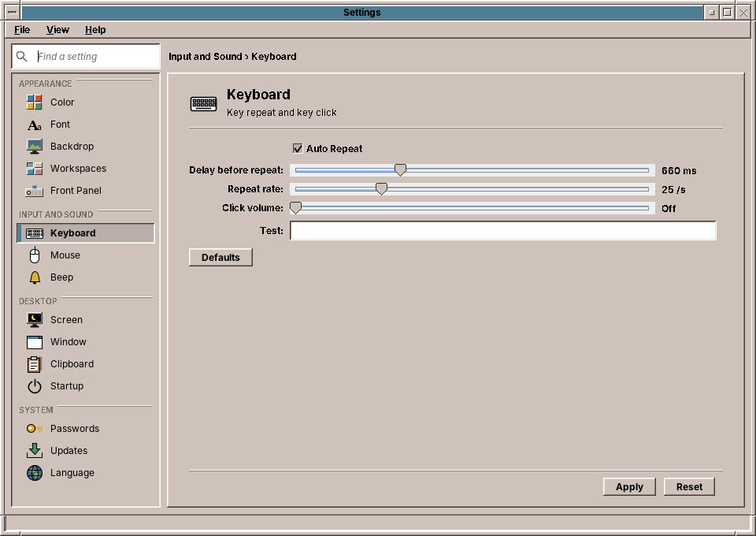Click the Auto Repeat label text
Viewport: 756px width, 536px height.
pyautogui.click(x=334, y=149)
